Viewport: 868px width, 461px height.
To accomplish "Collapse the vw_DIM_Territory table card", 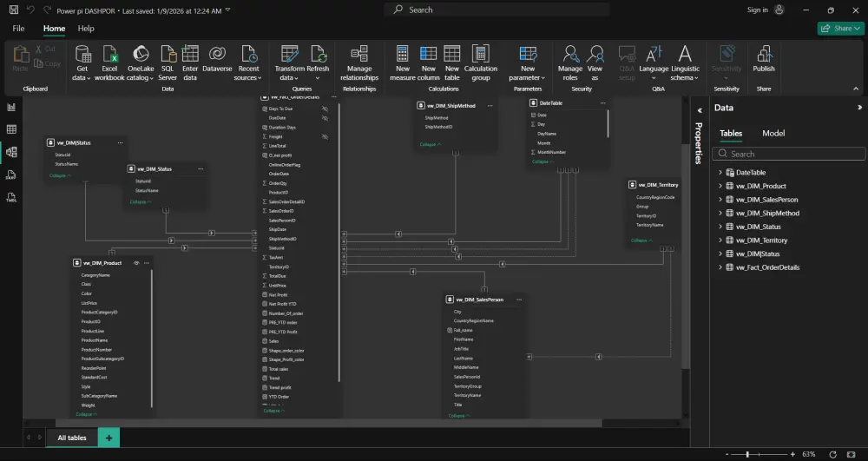I will click(x=641, y=240).
